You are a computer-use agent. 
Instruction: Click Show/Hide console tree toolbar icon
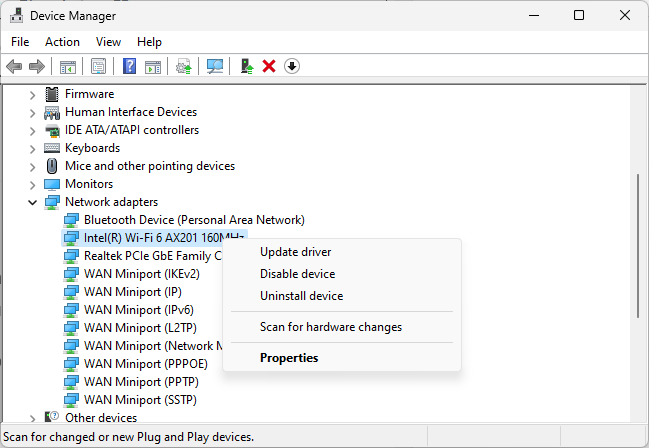click(68, 66)
